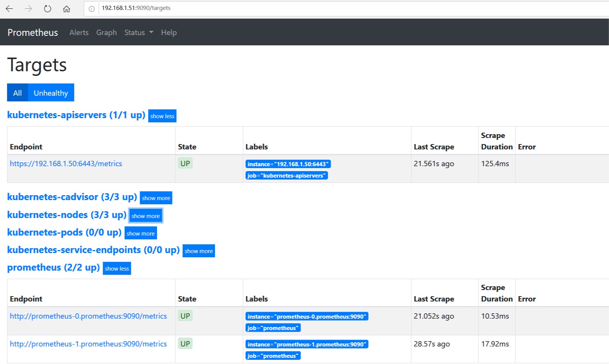View site info icon in address bar
Image resolution: width=609 pixels, height=364 pixels.
(92, 9)
